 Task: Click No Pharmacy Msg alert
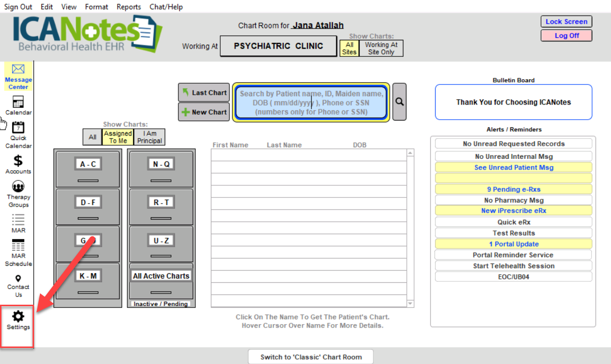(x=514, y=200)
